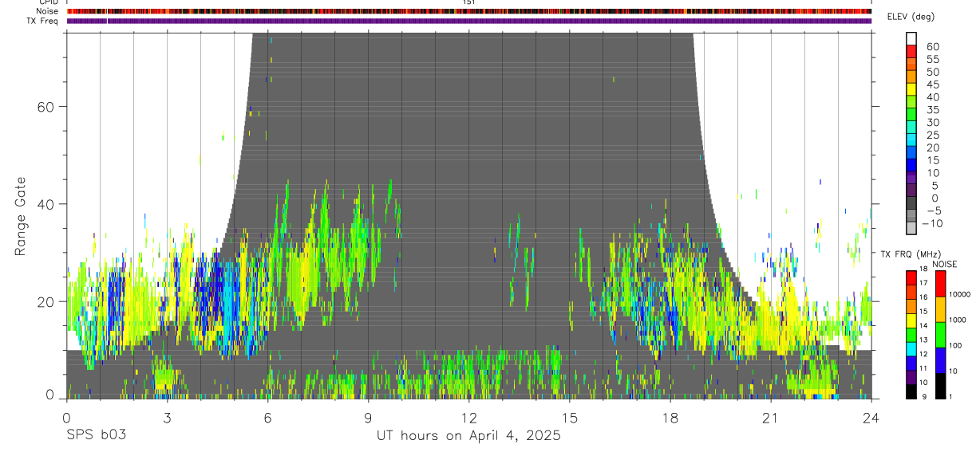
Task: Click the NOISE colorbar title
Action: [x=942, y=265]
